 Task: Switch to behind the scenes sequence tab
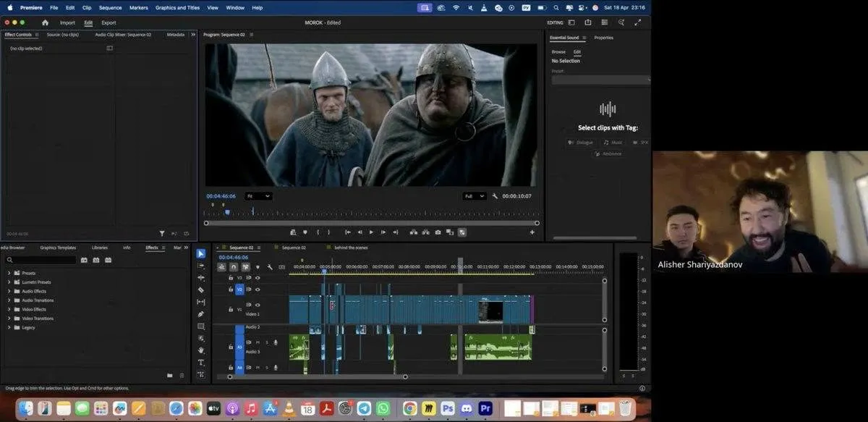point(351,248)
